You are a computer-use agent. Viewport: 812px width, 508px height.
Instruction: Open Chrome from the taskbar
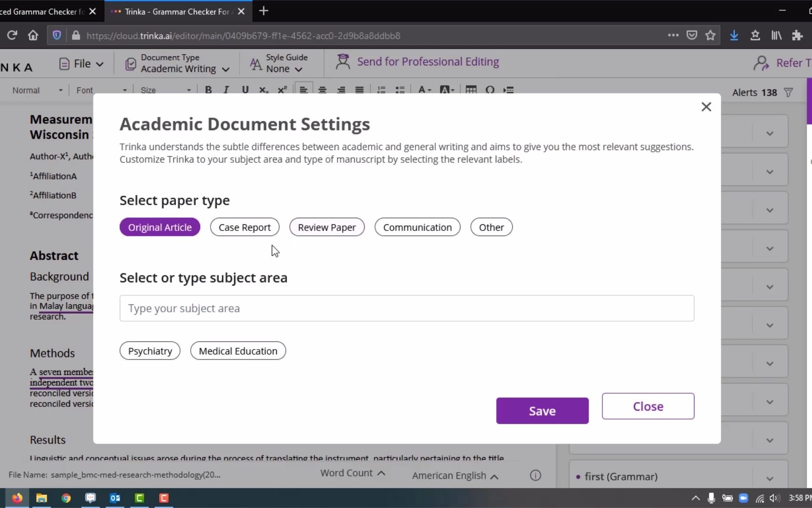tap(66, 498)
